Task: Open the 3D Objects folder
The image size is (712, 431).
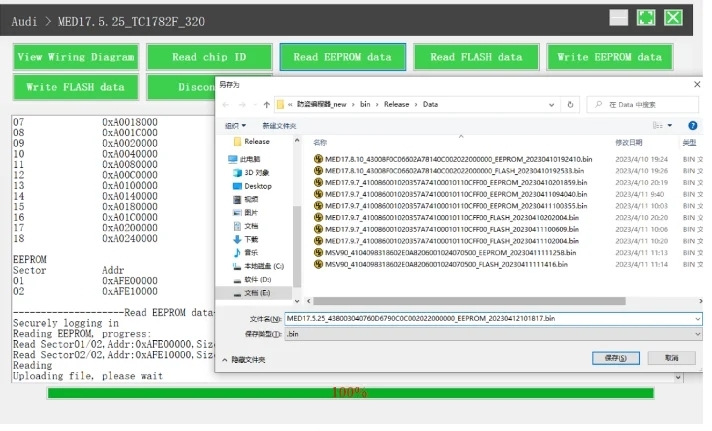Action: tap(251, 173)
